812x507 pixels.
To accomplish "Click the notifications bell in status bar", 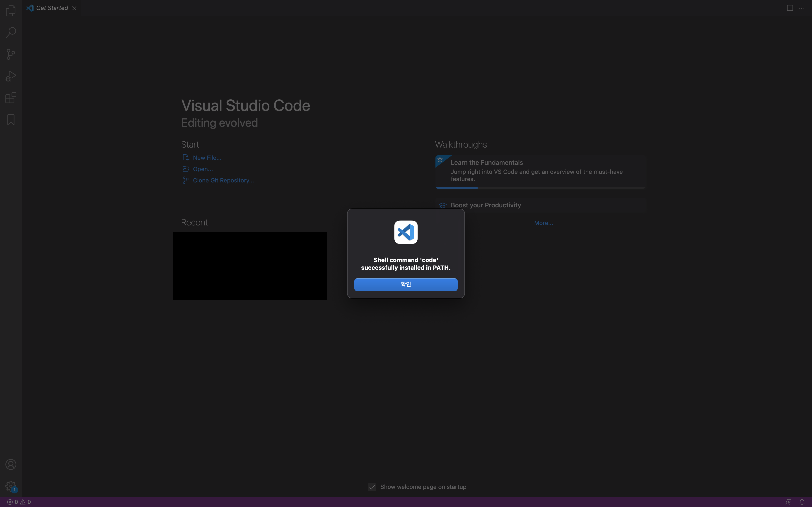I will [802, 502].
